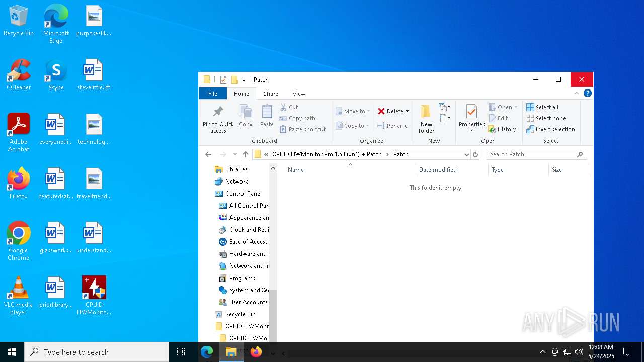The width and height of the screenshot is (644, 362).
Task: Click the Edit command in ribbon
Action: [x=499, y=118]
